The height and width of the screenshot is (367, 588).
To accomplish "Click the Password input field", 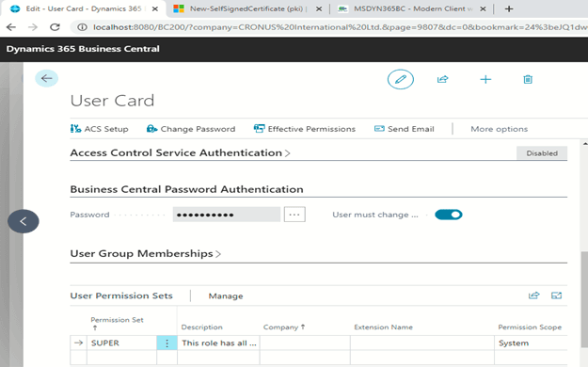I will (x=227, y=215).
